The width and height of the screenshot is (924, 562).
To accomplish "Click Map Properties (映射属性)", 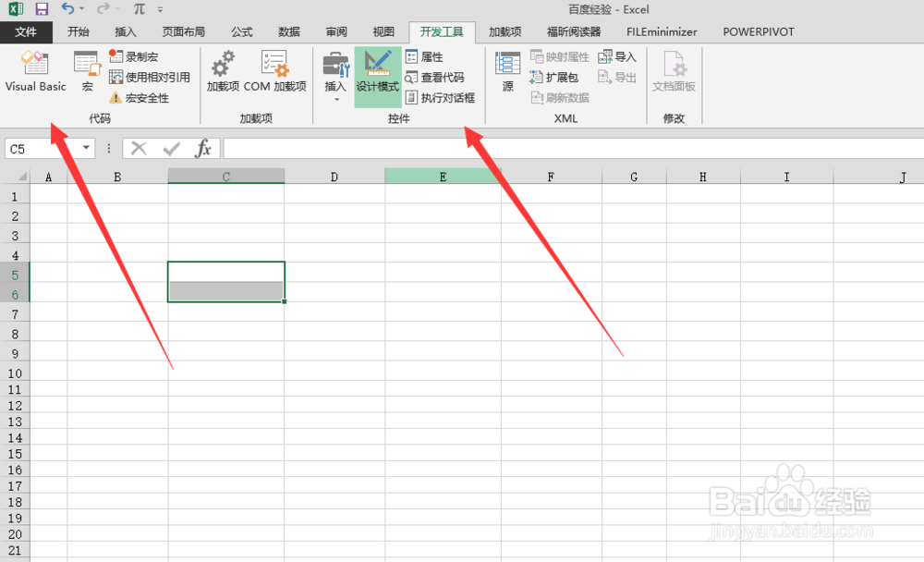I will coord(559,56).
